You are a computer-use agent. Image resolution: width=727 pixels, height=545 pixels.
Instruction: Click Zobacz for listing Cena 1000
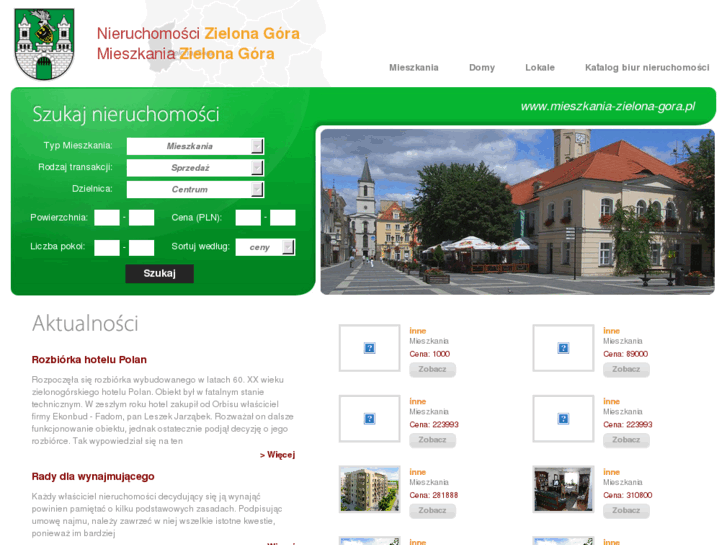point(432,370)
